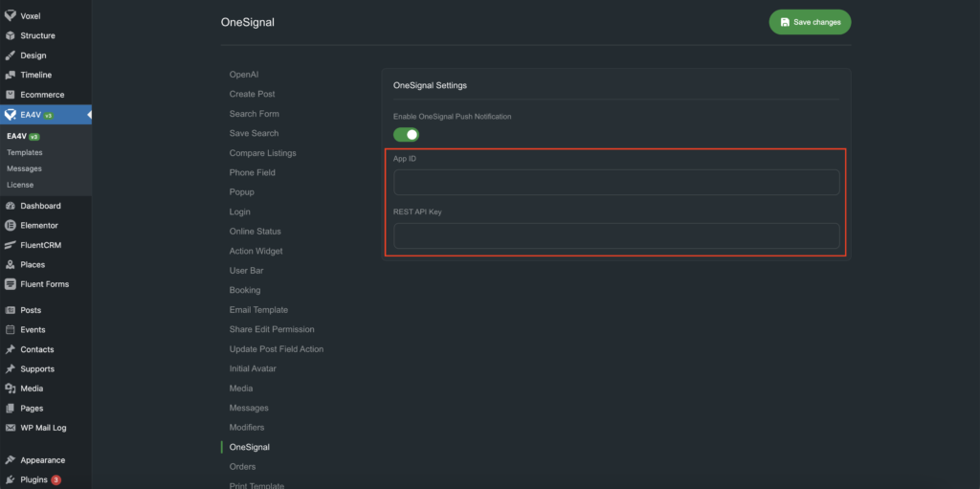Open Ecommerce via its sidebar icon
The image size is (980, 489).
[11, 95]
